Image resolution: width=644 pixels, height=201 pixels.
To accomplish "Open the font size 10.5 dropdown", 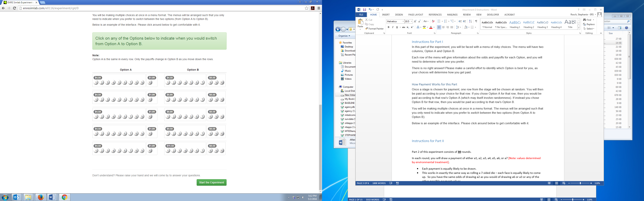I will [412, 21].
